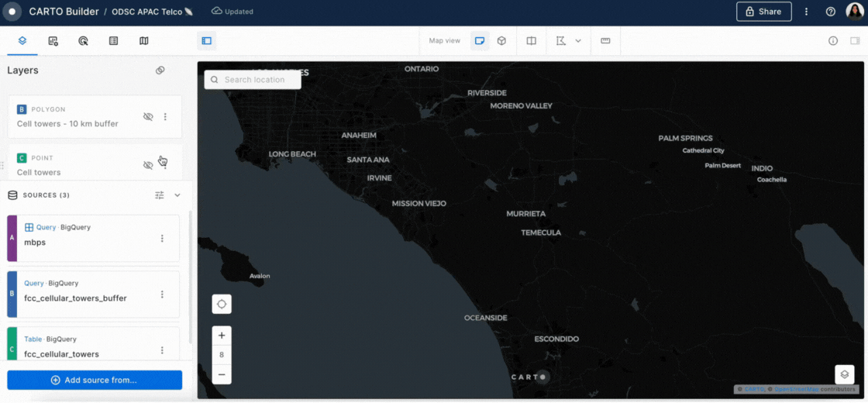Image resolution: width=868 pixels, height=403 pixels.
Task: Open the CARTO attribution link
Action: (755, 390)
